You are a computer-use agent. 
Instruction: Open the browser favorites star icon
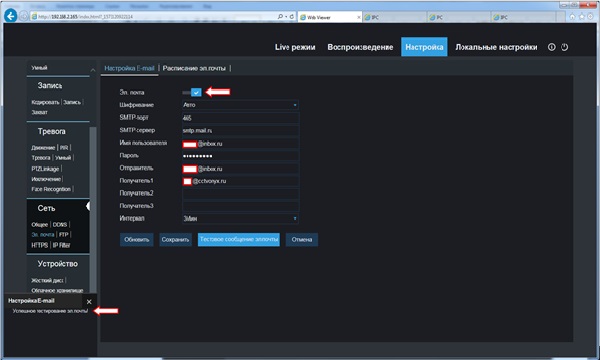point(582,17)
